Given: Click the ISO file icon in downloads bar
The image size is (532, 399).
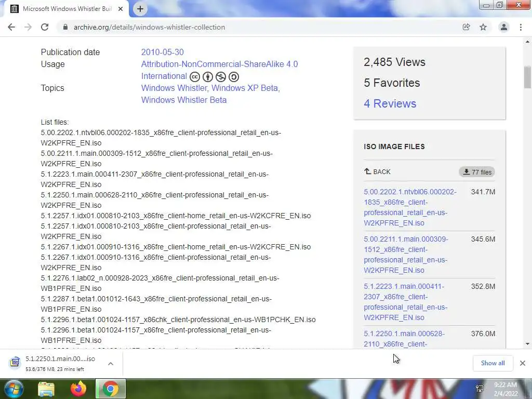Looking at the screenshot, I should (15, 363).
